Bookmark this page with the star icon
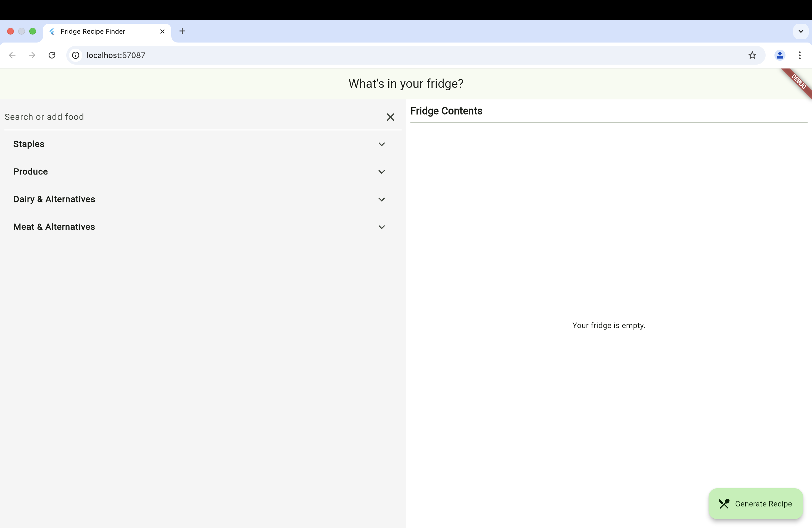Viewport: 812px width, 528px height. [x=752, y=55]
